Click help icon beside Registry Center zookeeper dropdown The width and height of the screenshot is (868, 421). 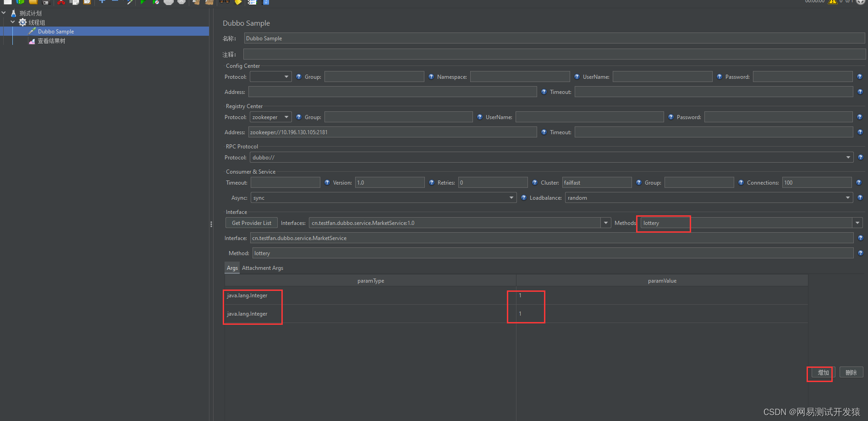pyautogui.click(x=299, y=117)
